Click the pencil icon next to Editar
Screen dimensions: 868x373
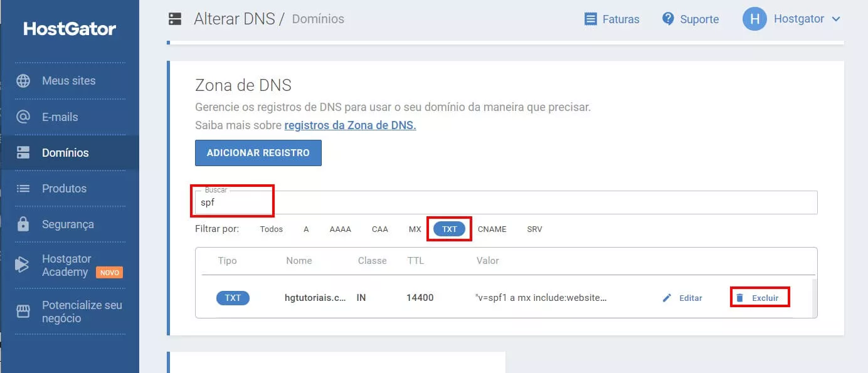click(x=667, y=298)
